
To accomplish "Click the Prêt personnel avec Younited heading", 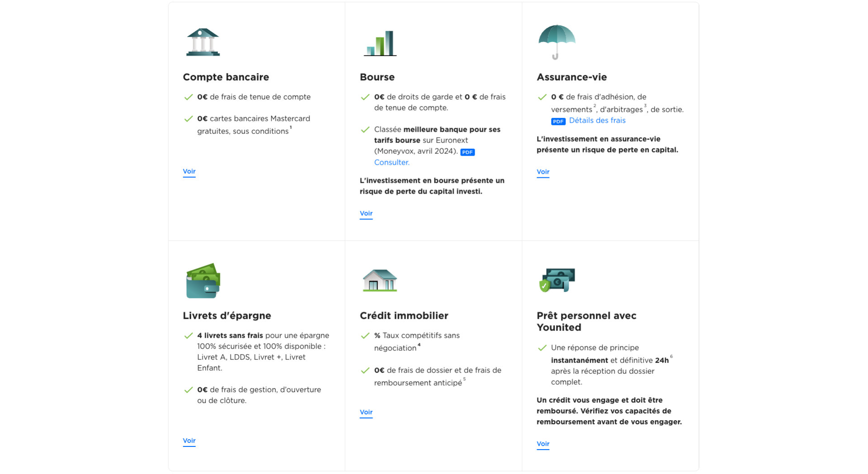I will (586, 322).
